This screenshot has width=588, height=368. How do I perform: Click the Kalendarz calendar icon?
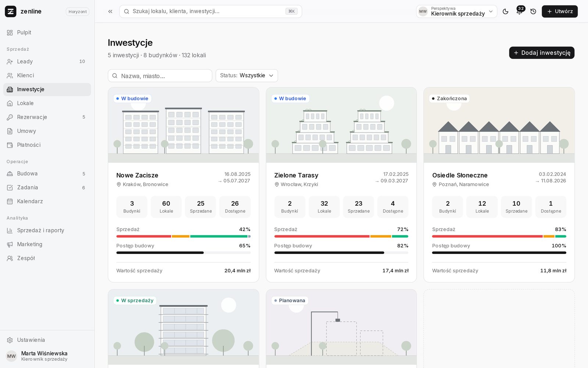[x=10, y=201]
